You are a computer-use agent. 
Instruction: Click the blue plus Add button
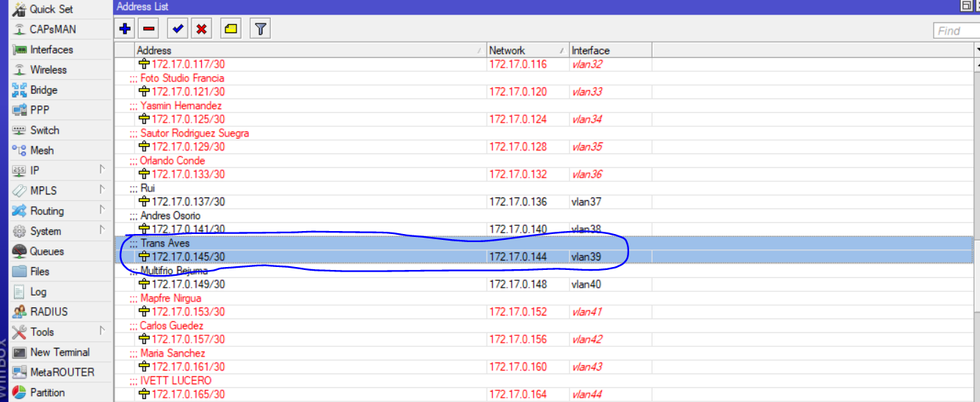(126, 29)
